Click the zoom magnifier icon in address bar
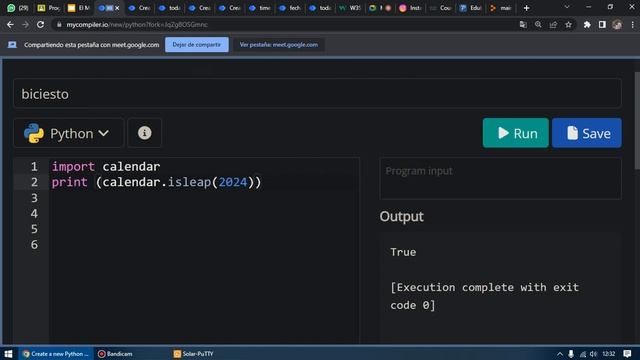The height and width of the screenshot is (360, 640). click(x=538, y=24)
